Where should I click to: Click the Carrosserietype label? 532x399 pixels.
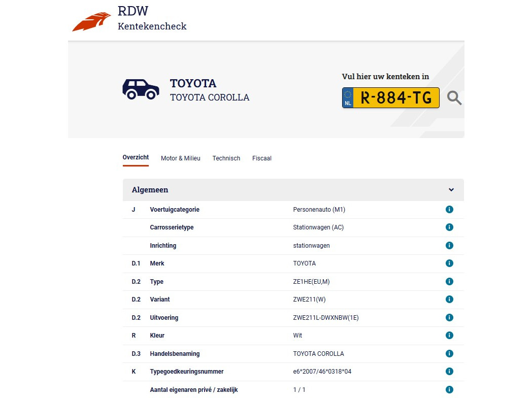click(x=172, y=227)
